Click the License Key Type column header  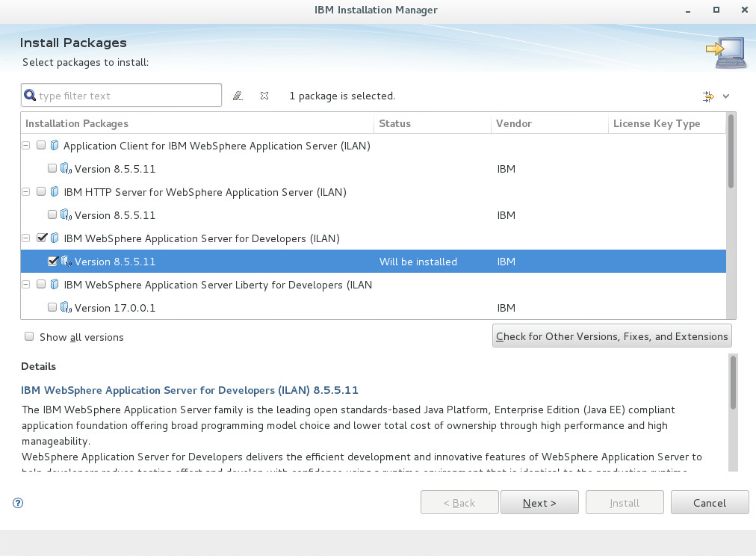(x=667, y=123)
